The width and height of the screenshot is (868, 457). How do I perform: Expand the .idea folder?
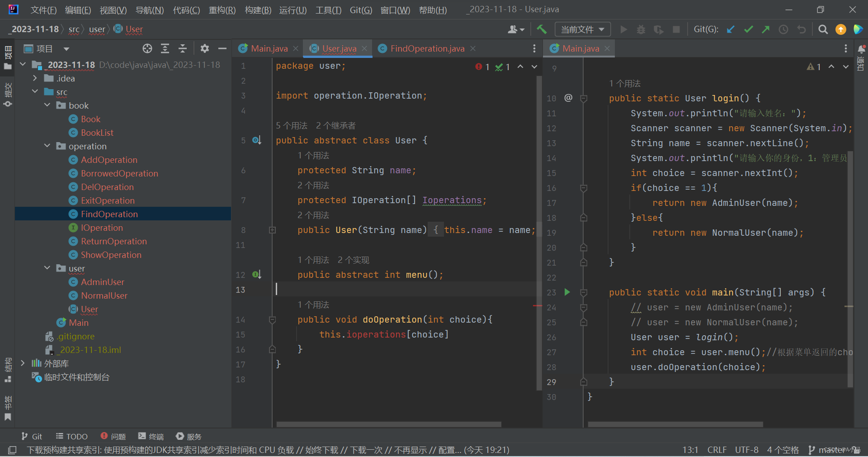[35, 78]
